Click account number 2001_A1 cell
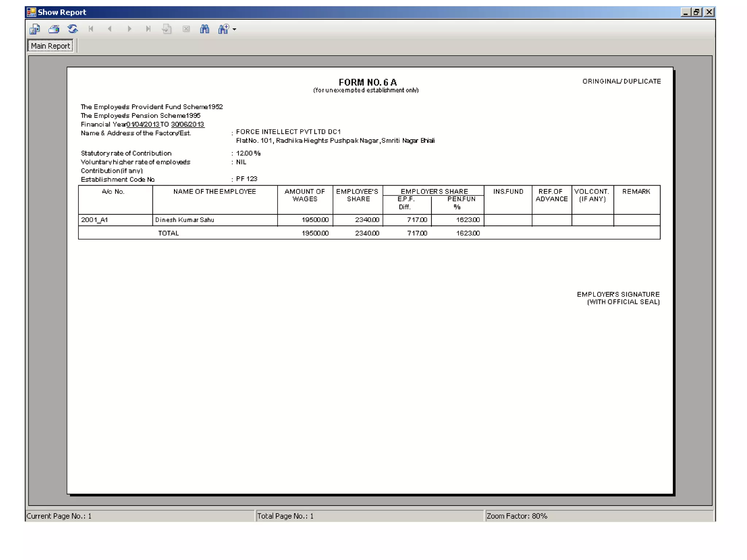The width and height of the screenshot is (747, 560). click(x=94, y=220)
